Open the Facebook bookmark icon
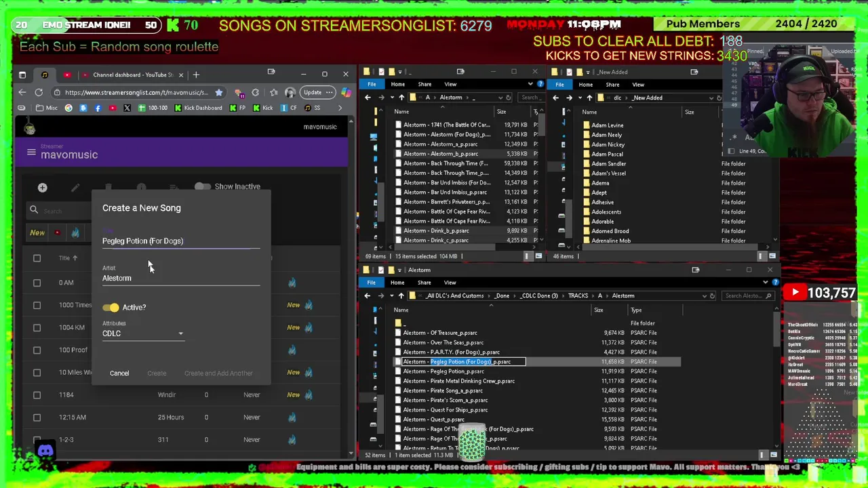 tap(98, 108)
